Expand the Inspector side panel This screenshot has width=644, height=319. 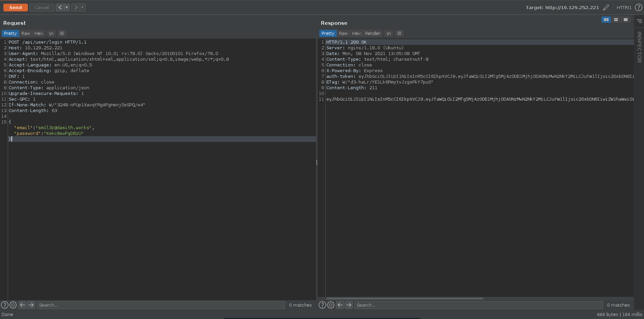[639, 47]
